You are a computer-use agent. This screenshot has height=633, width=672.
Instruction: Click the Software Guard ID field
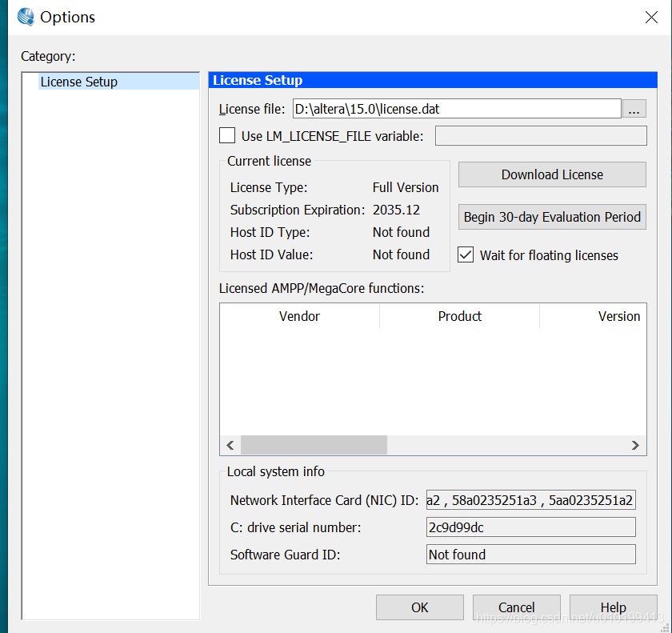click(530, 555)
